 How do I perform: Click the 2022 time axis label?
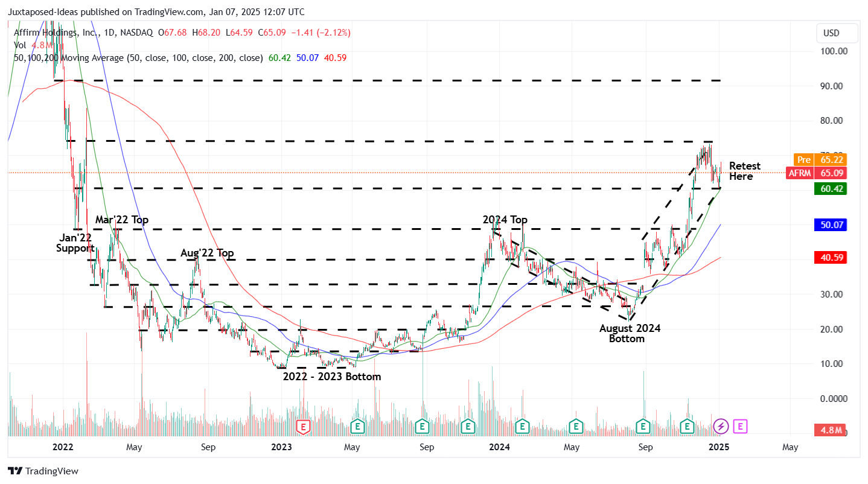(63, 447)
